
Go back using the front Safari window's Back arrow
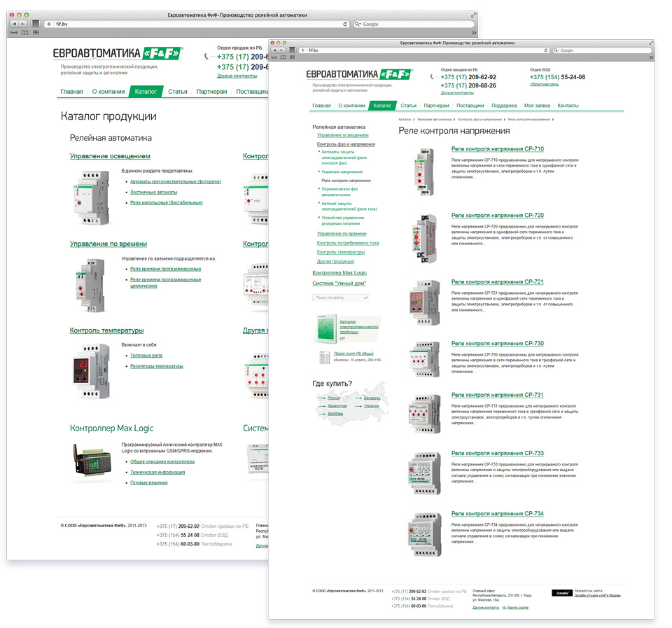(x=274, y=50)
